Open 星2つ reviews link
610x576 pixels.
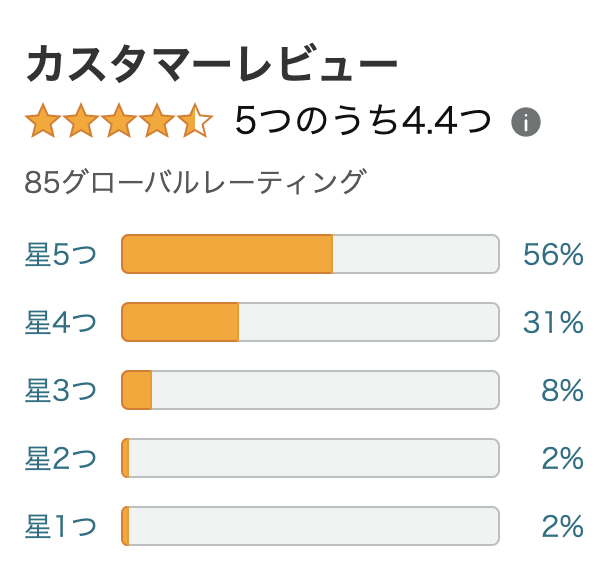tap(60, 458)
